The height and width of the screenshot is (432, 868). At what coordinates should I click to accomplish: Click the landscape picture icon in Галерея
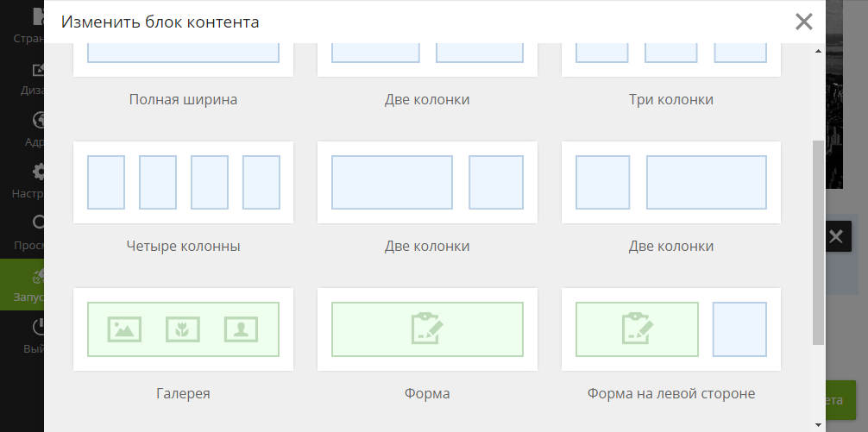(x=124, y=329)
